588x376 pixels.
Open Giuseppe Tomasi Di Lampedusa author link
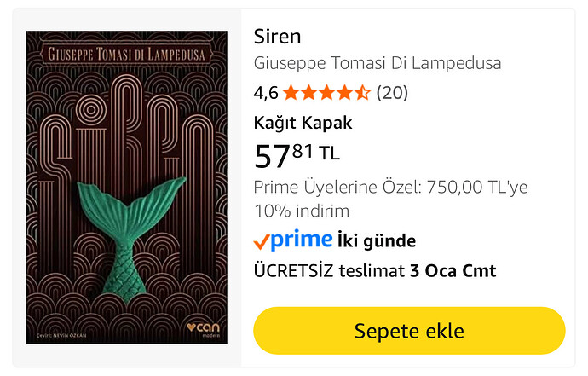378,63
